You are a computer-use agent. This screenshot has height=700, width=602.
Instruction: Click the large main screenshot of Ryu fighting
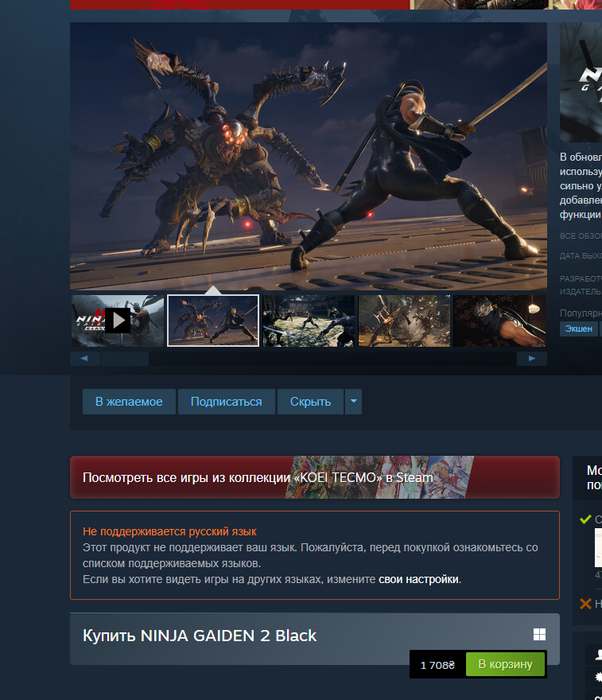click(x=309, y=156)
